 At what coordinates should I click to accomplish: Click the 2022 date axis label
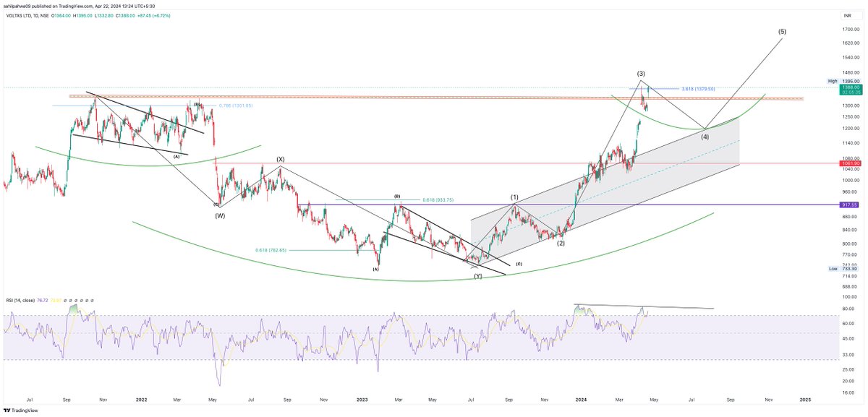coord(141,399)
